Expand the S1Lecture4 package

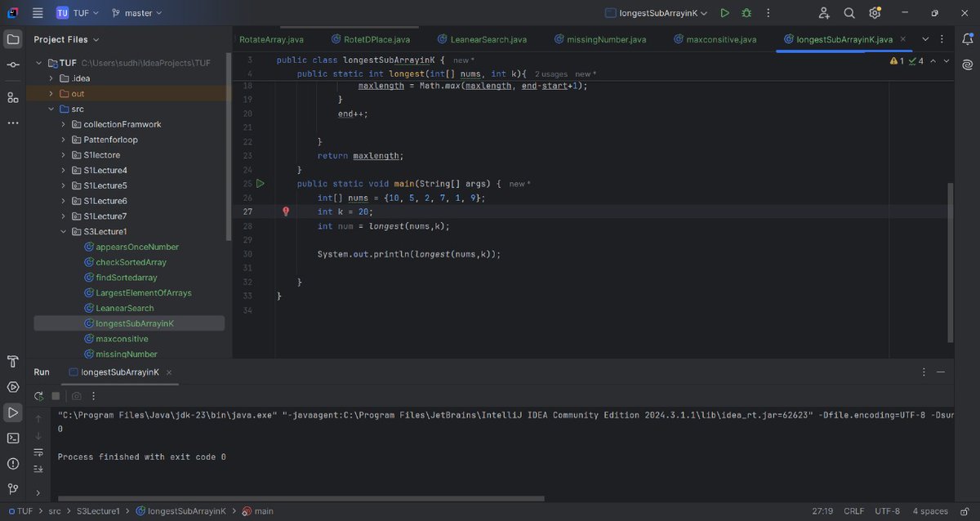(65, 171)
